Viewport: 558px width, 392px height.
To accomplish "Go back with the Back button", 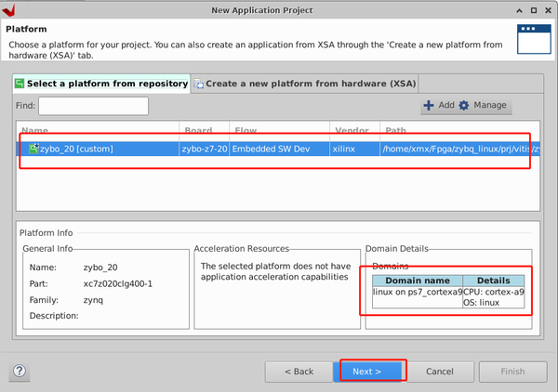I will pyautogui.click(x=299, y=372).
